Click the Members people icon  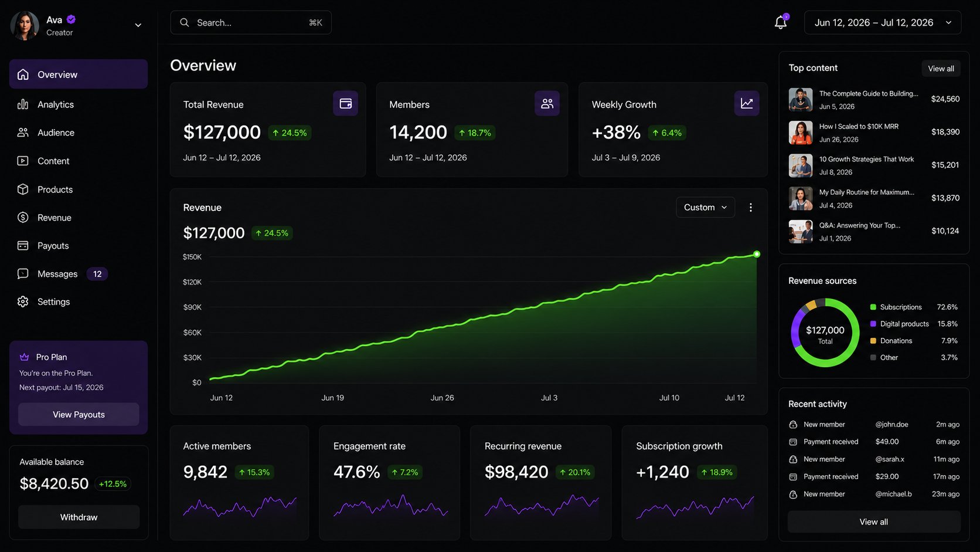pyautogui.click(x=547, y=103)
